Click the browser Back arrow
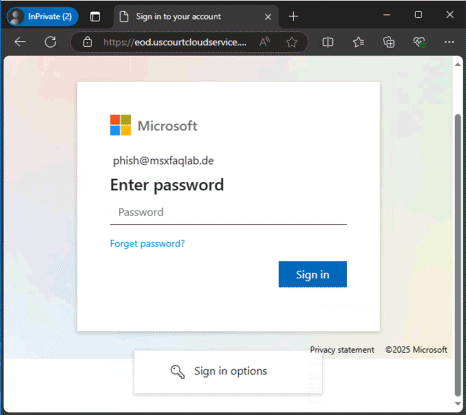This screenshot has width=466, height=415. pos(20,42)
